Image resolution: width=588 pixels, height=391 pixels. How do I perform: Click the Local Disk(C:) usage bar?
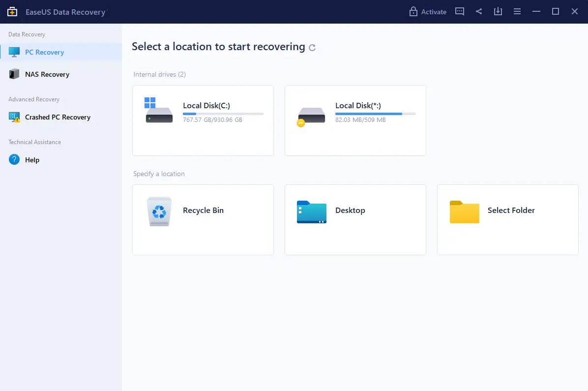pos(223,114)
